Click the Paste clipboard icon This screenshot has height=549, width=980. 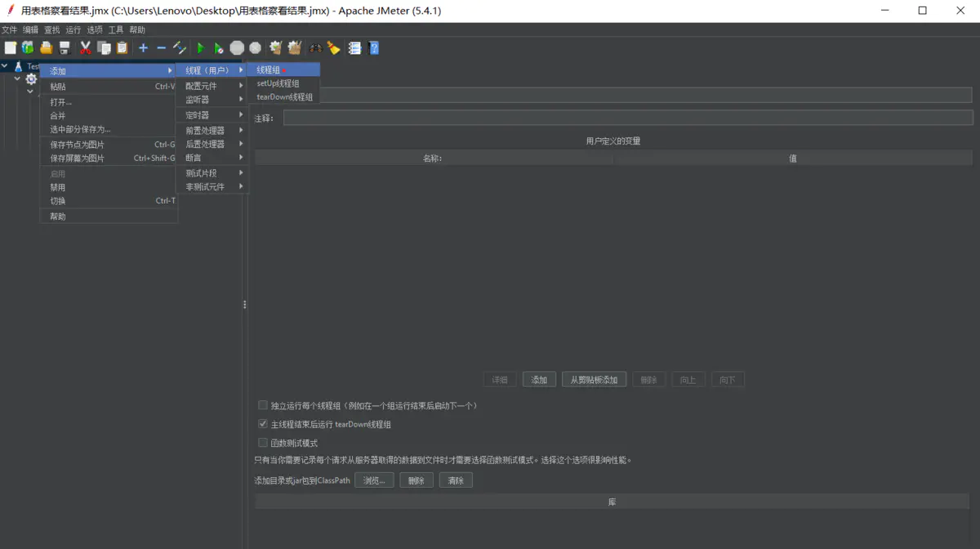pos(122,48)
